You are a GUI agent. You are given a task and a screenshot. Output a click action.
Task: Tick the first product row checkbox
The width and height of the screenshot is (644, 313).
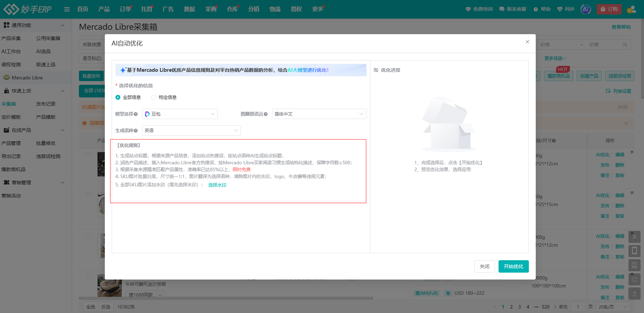click(88, 154)
